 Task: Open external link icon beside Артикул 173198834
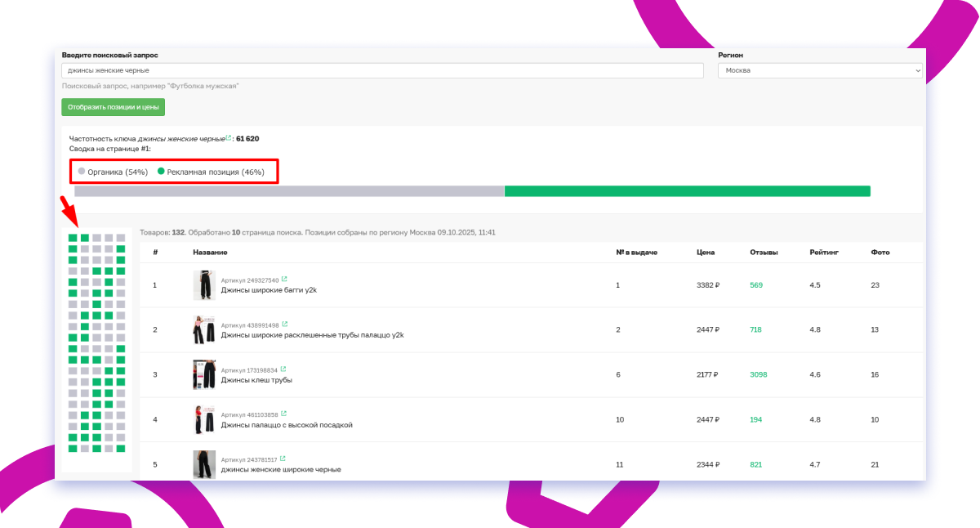click(283, 369)
